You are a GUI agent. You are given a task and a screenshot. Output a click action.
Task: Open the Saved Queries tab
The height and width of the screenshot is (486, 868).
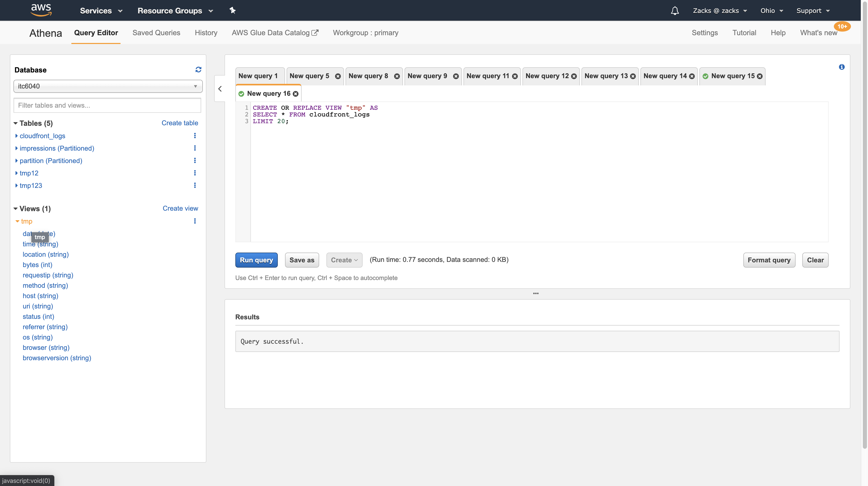[x=156, y=33]
